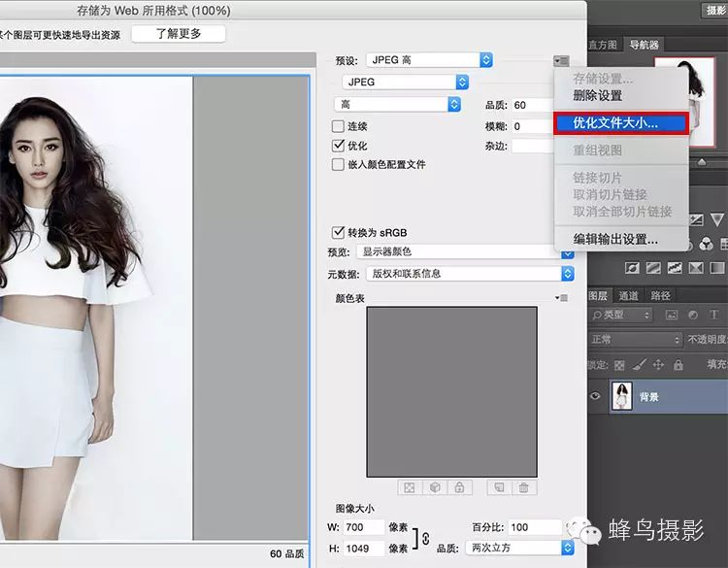Open the 两次立方 resample quality dropdown

(x=520, y=548)
